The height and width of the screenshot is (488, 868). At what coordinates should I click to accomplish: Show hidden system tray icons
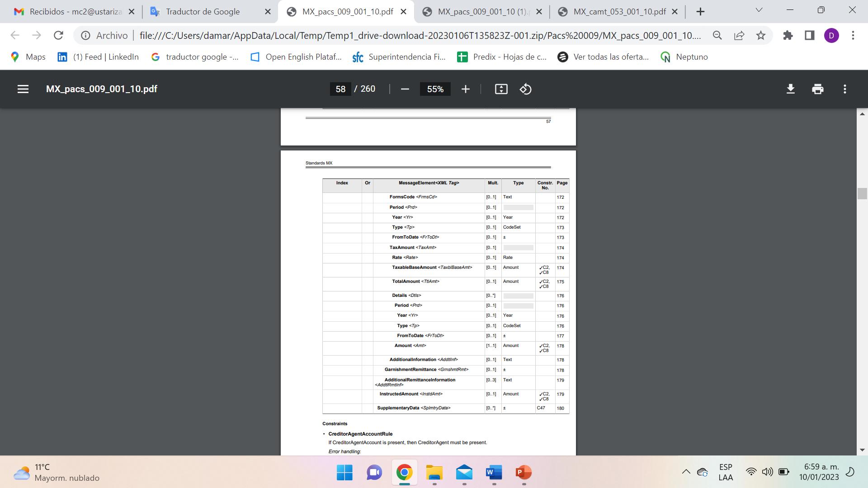686,472
